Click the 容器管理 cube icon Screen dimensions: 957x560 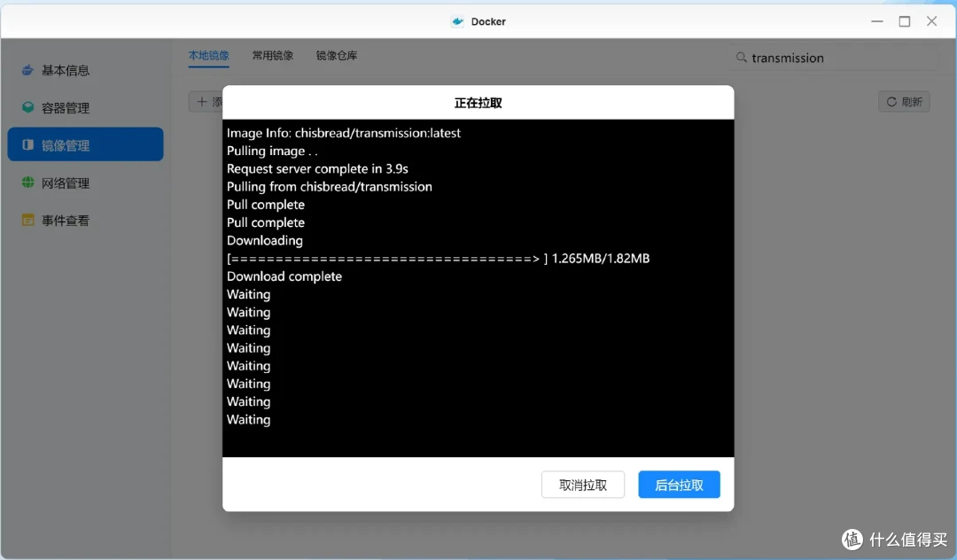[27, 107]
